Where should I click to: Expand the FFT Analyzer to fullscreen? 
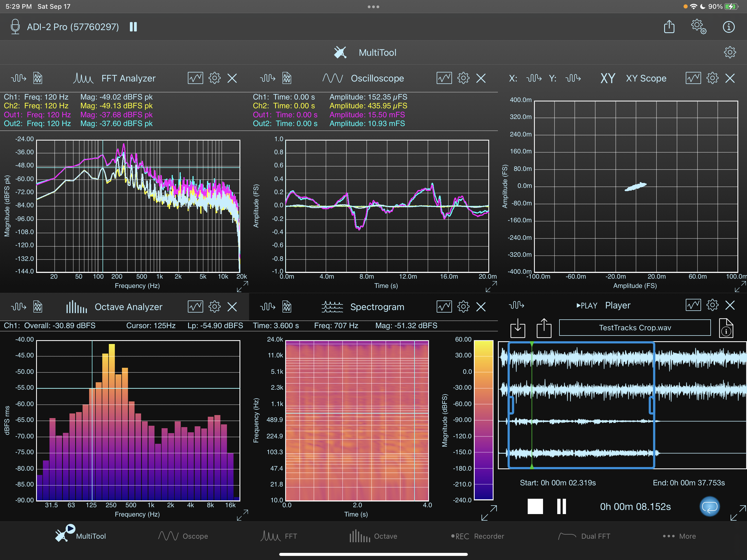[x=243, y=287]
